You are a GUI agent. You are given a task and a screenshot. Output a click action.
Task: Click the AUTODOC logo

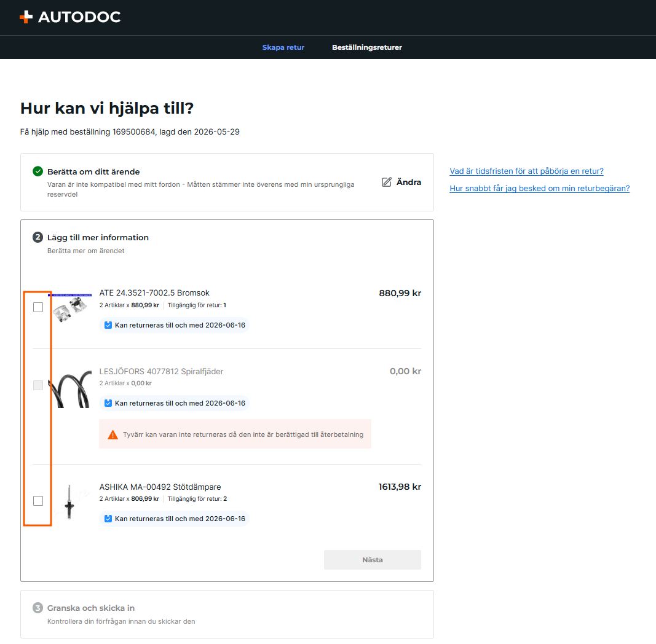[x=70, y=17]
